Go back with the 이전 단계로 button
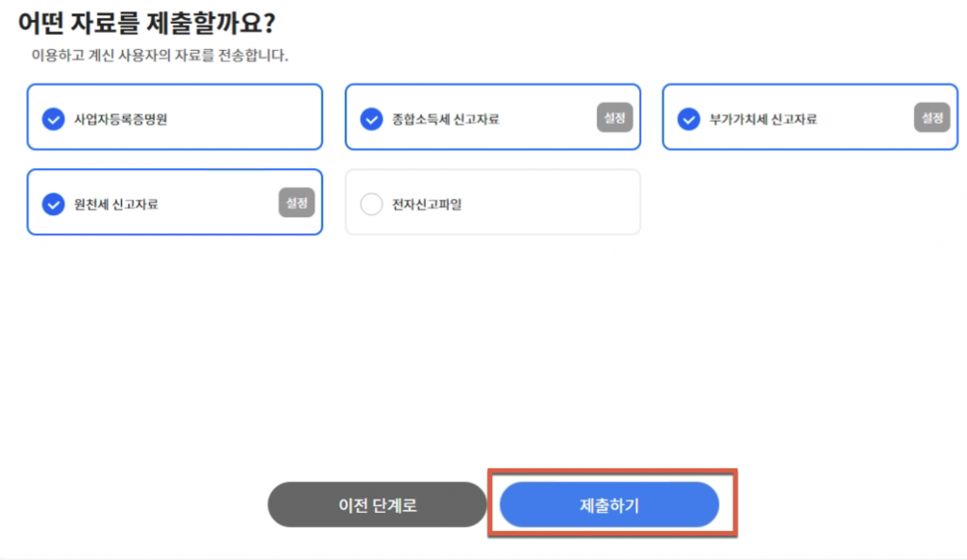 (377, 505)
